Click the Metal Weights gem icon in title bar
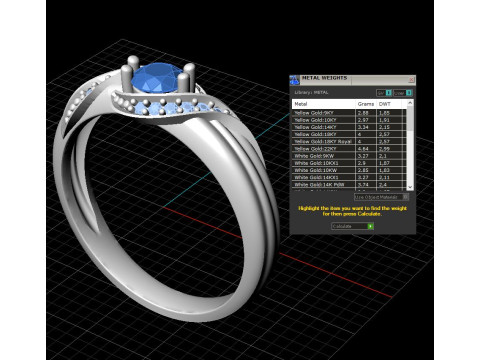This screenshot has width=480, height=360. (x=294, y=80)
